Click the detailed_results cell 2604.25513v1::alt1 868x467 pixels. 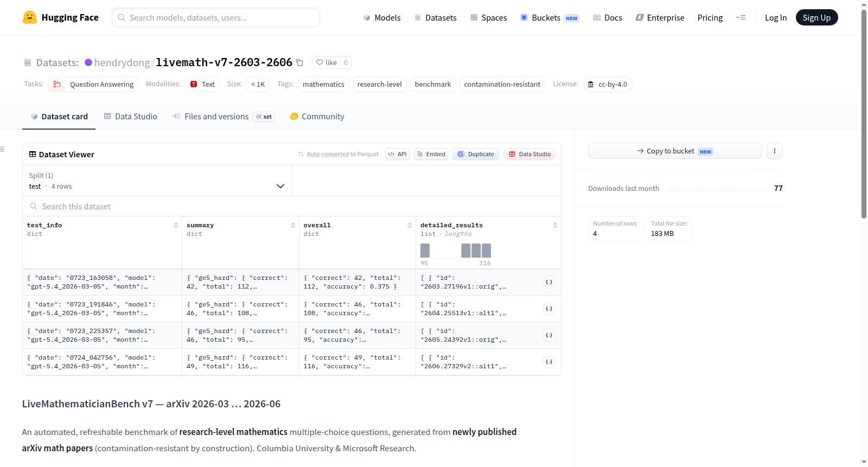pos(488,309)
